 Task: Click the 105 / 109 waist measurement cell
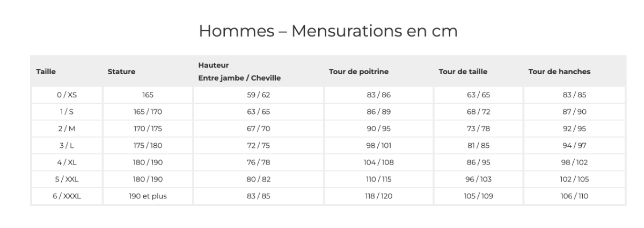[478, 196]
